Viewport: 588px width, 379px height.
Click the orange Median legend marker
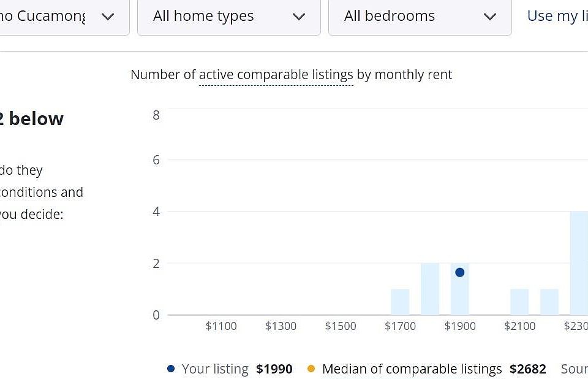point(311,369)
